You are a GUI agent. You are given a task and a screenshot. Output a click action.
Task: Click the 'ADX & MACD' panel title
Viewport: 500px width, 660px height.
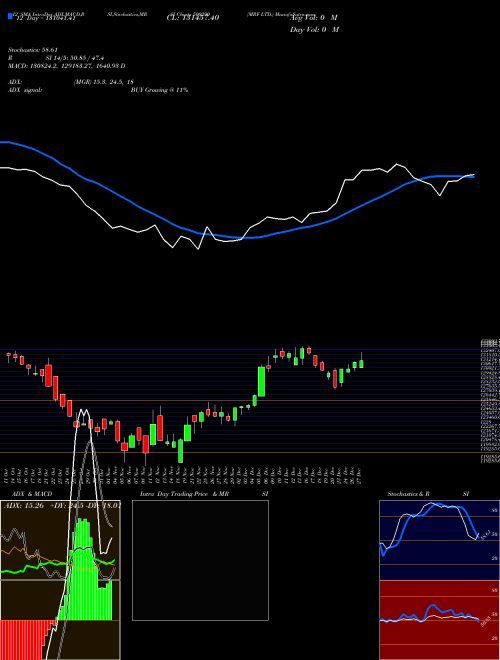[x=32, y=494]
